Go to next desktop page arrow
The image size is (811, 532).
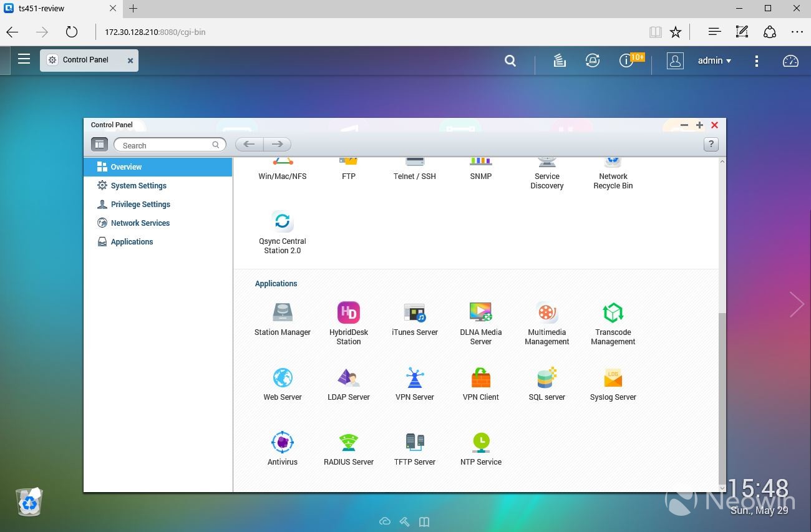point(797,304)
